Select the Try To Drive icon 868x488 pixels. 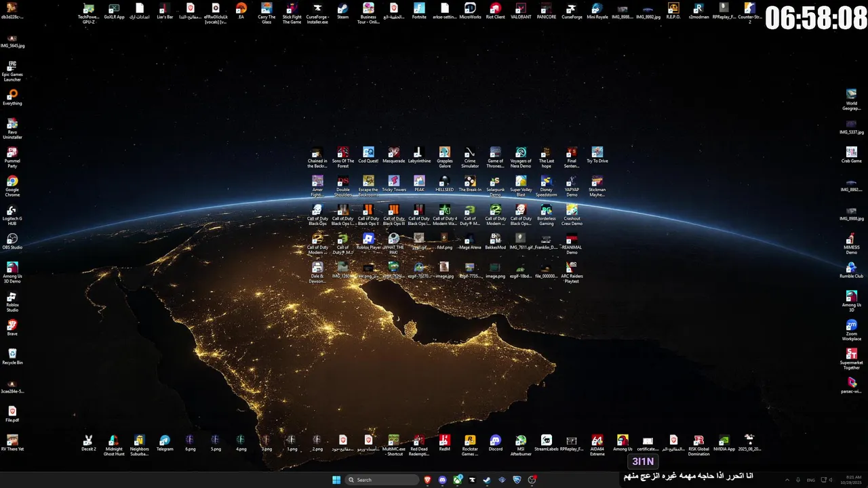coord(597,155)
